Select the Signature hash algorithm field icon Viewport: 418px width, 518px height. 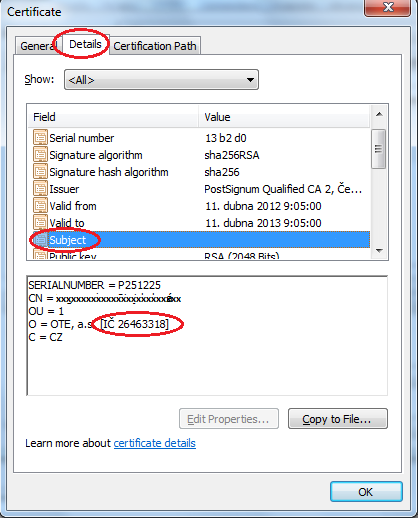40,172
